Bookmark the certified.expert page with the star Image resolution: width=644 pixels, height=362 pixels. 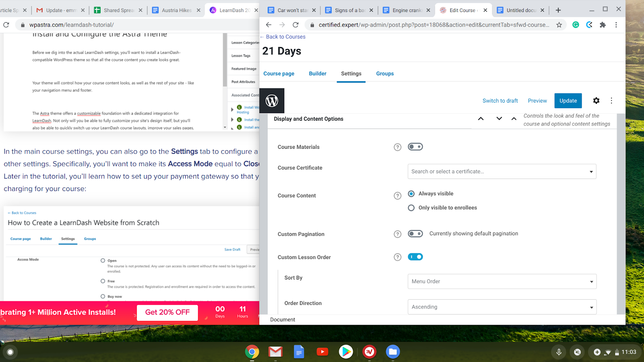[x=559, y=25]
